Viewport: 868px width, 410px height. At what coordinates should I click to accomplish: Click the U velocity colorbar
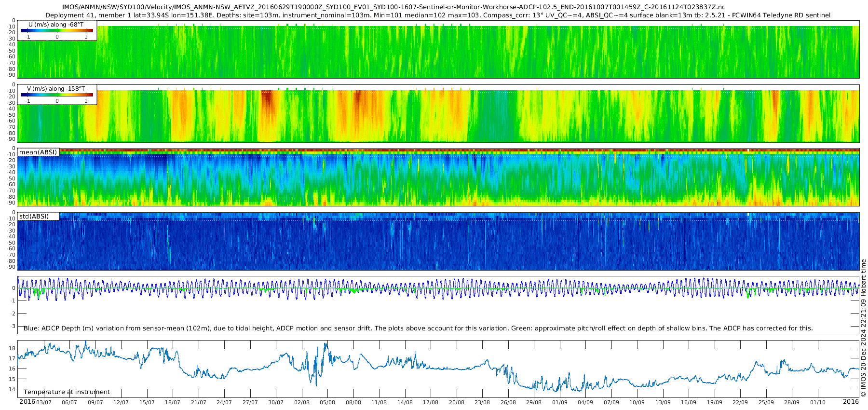coord(57,30)
